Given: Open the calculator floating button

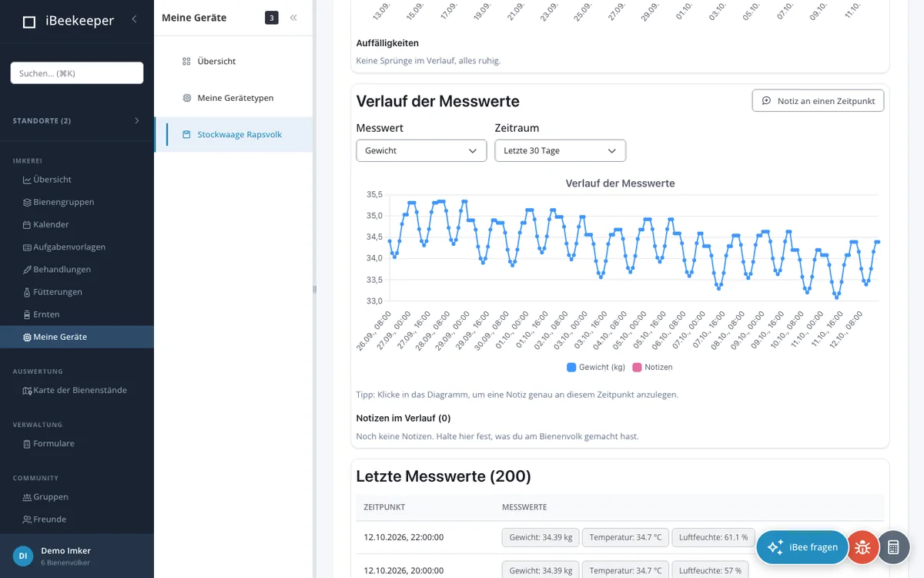Looking at the screenshot, I should pos(893,547).
